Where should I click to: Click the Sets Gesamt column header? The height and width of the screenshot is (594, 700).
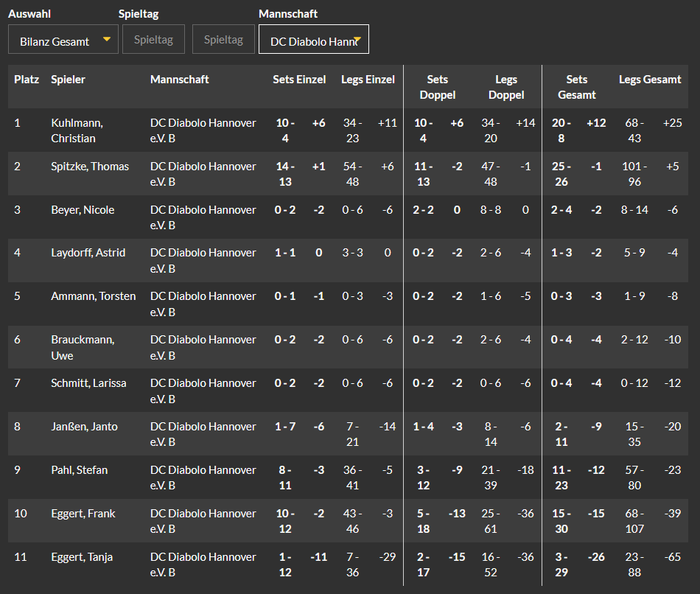[x=576, y=87]
